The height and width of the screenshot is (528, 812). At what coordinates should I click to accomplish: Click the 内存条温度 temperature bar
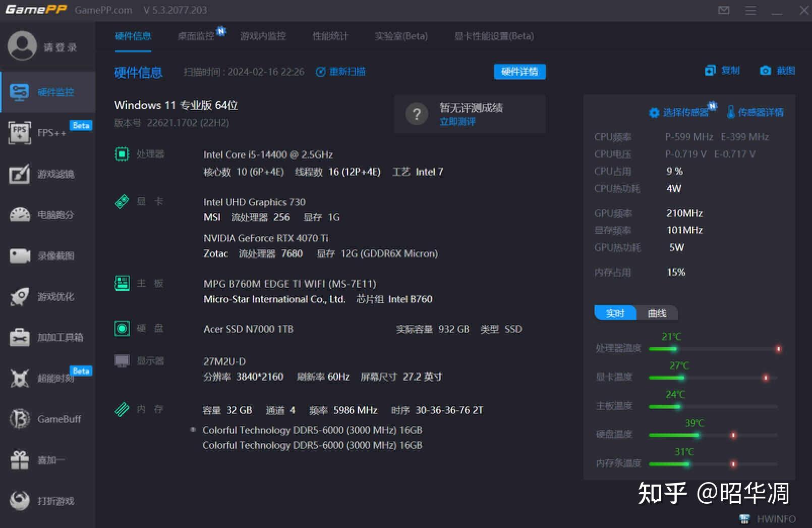coord(713,464)
